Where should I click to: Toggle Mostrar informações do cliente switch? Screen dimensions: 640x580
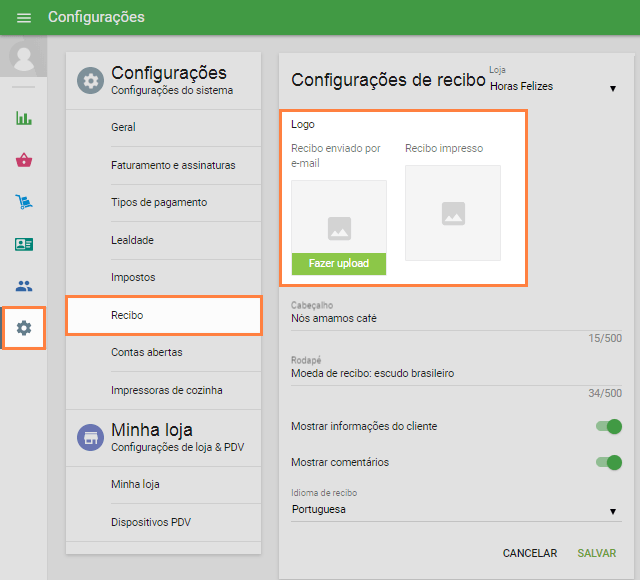tap(609, 427)
